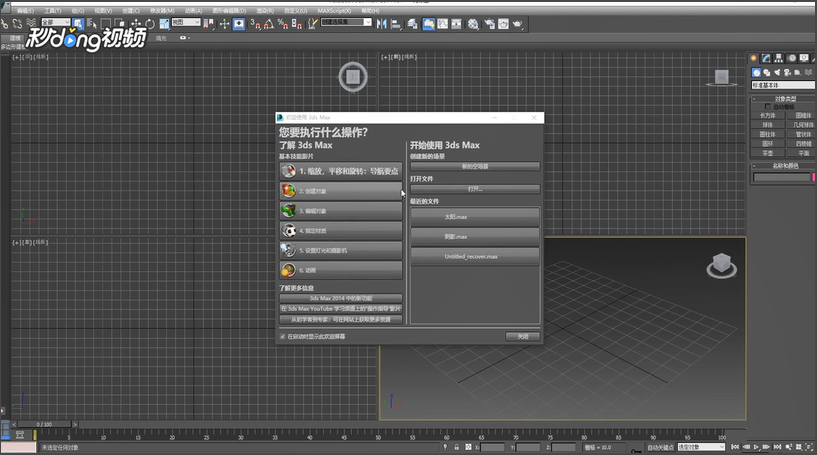The image size is (817, 455).
Task: Click the 关闭 button in welcome dialog
Action: tap(523, 337)
